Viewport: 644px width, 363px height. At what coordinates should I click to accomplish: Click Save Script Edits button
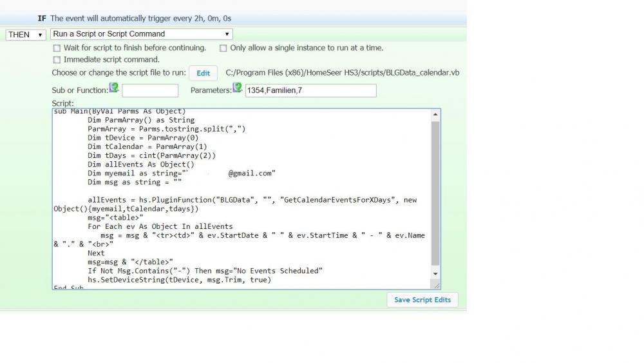422,300
